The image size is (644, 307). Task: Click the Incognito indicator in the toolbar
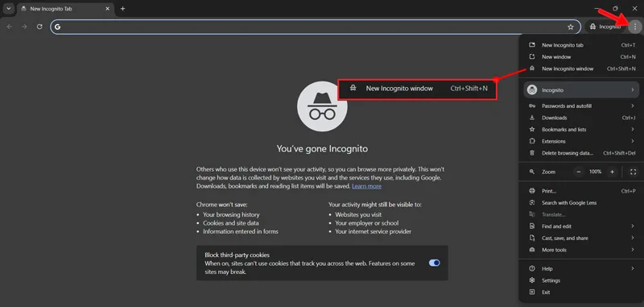[605, 27]
